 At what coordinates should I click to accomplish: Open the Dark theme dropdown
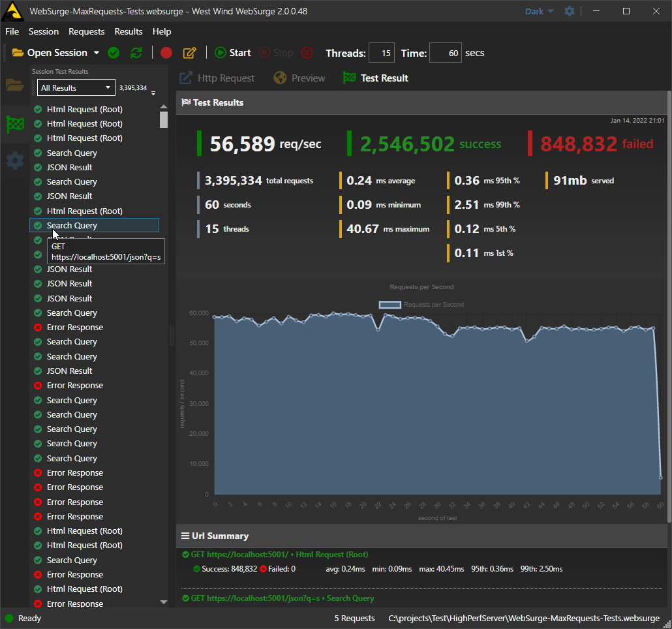pos(540,12)
